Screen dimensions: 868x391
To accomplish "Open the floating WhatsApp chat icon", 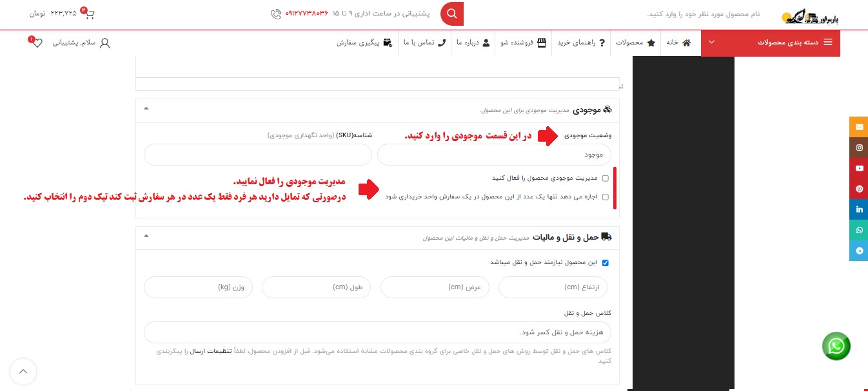I will click(836, 346).
